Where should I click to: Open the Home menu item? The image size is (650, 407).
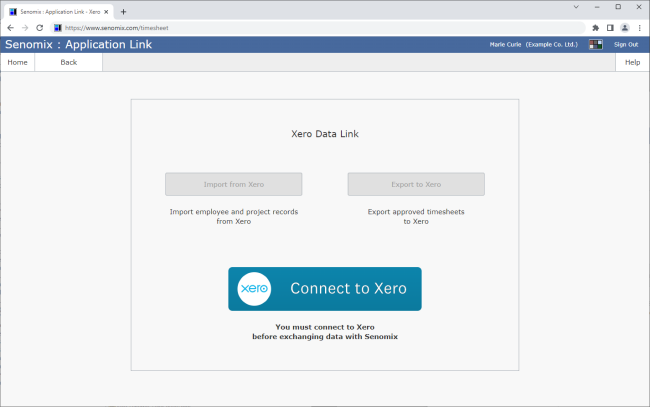point(17,62)
